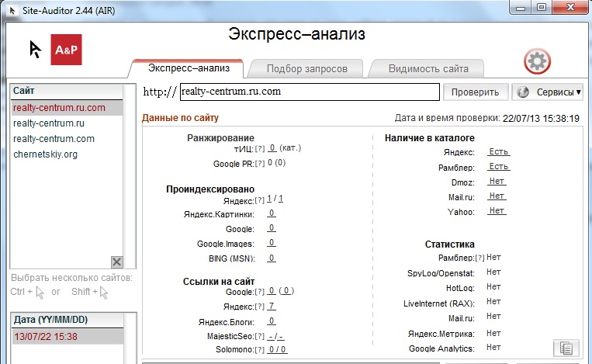Click the LiveInternet (RAX) statistics label
This screenshot has height=364, width=592.
click(x=438, y=303)
